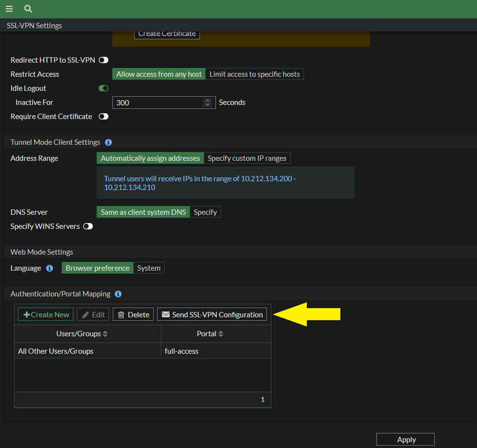Enable Require Client Certificate toggle
This screenshot has width=477, height=448.
[x=104, y=117]
